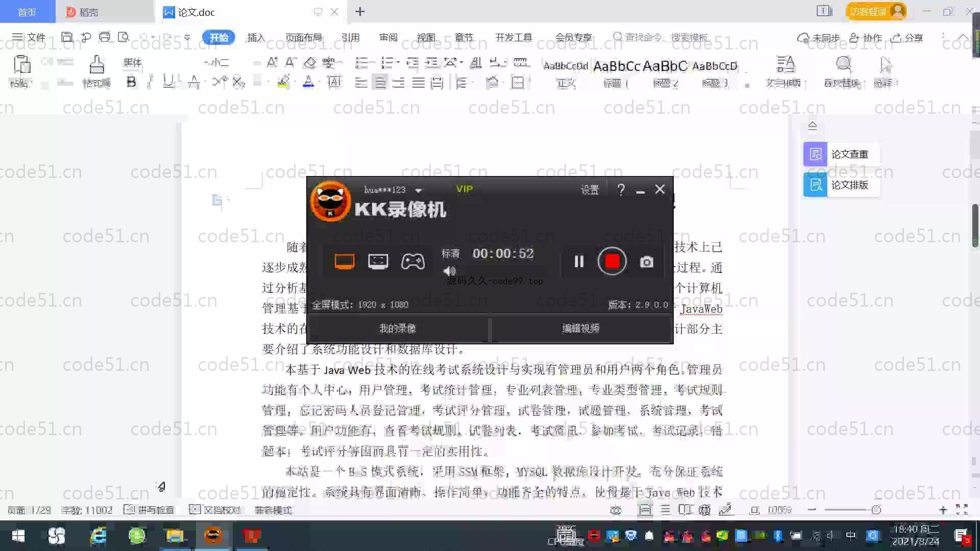Open the 开发工具 ribbon tab
The width and height of the screenshot is (980, 551).
pos(513,37)
